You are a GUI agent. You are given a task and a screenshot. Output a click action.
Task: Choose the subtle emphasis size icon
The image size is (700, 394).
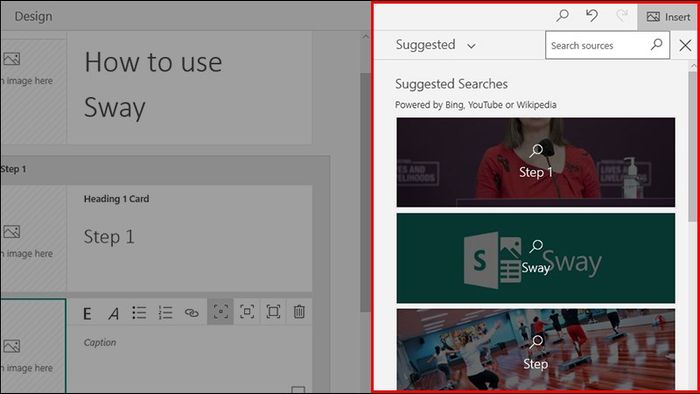click(221, 311)
